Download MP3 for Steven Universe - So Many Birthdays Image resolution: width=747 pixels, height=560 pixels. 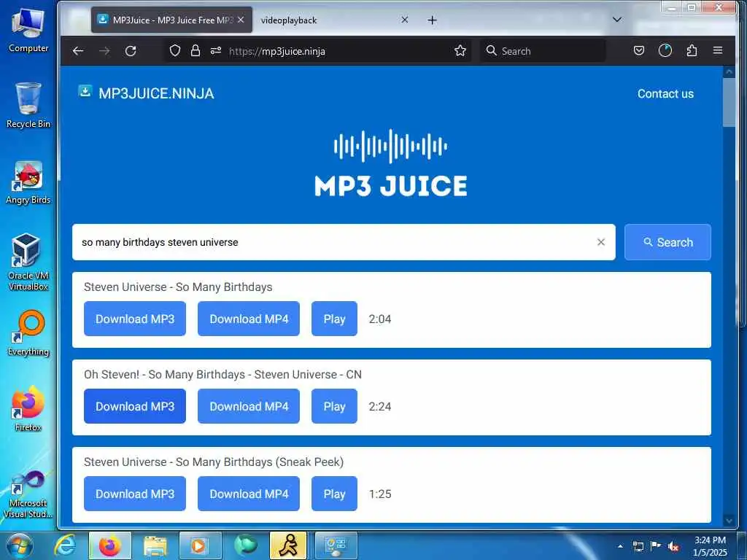(x=135, y=319)
